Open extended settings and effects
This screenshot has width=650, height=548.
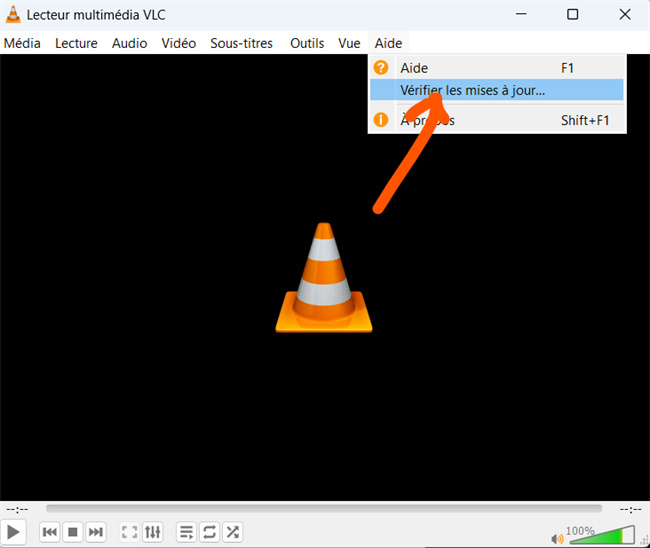click(153, 532)
